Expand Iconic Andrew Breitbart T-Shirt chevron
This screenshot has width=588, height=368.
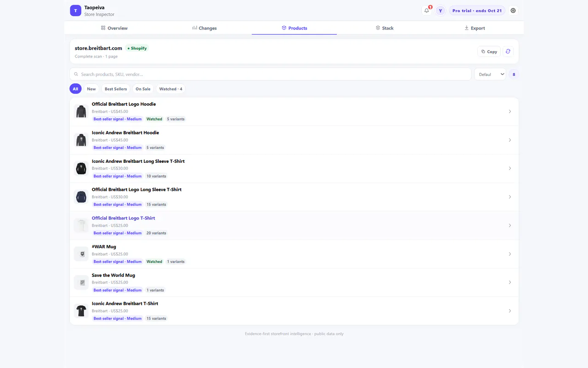click(509, 311)
